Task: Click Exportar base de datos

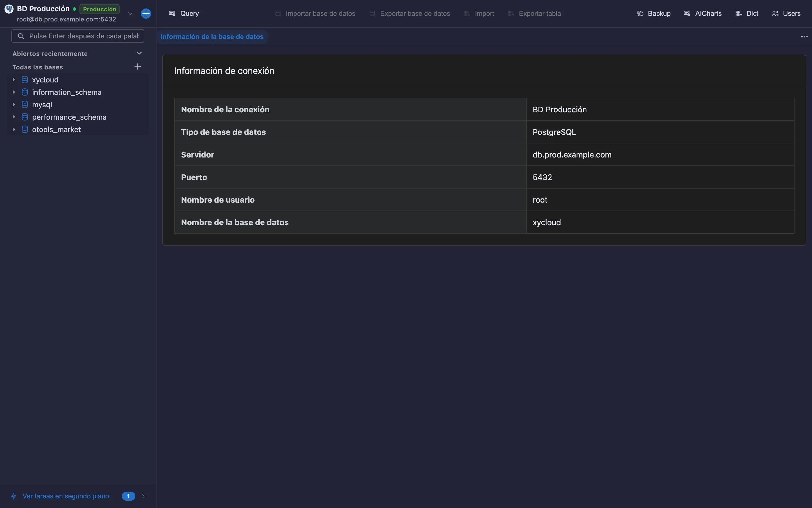Action: coord(410,14)
